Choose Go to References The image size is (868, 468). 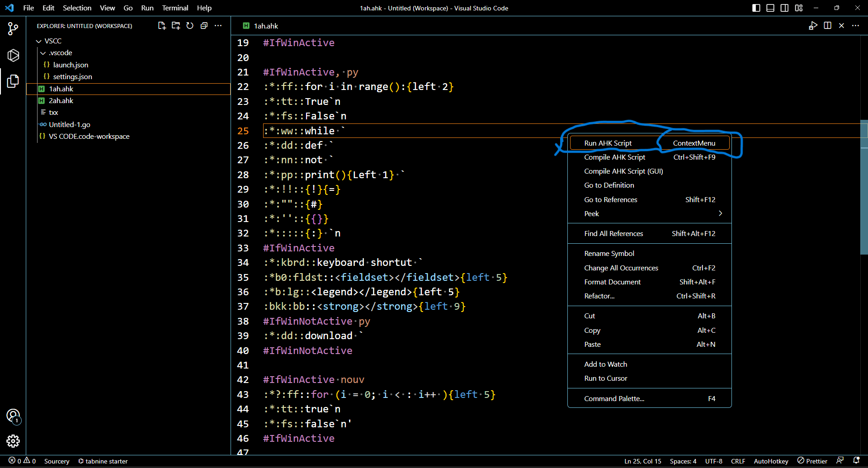[649, 199]
